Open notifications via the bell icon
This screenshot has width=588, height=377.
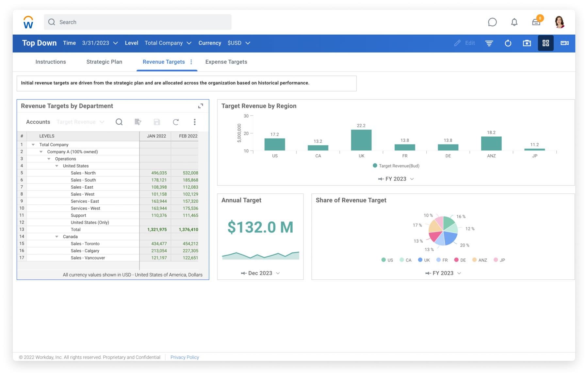[514, 22]
